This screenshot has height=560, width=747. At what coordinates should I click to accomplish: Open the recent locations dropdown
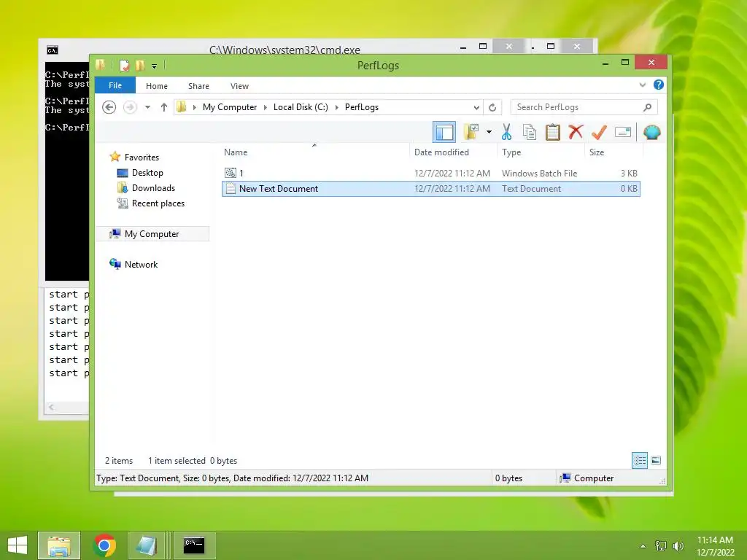tap(147, 107)
